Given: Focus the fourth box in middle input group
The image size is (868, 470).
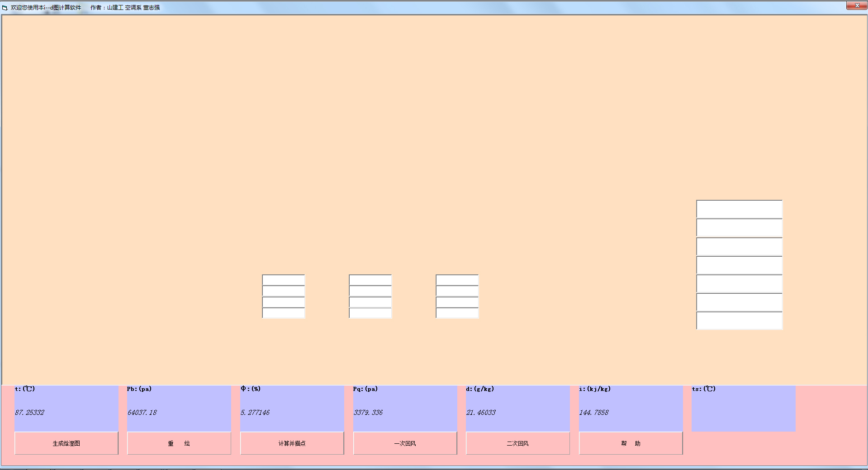Looking at the screenshot, I should coord(370,313).
